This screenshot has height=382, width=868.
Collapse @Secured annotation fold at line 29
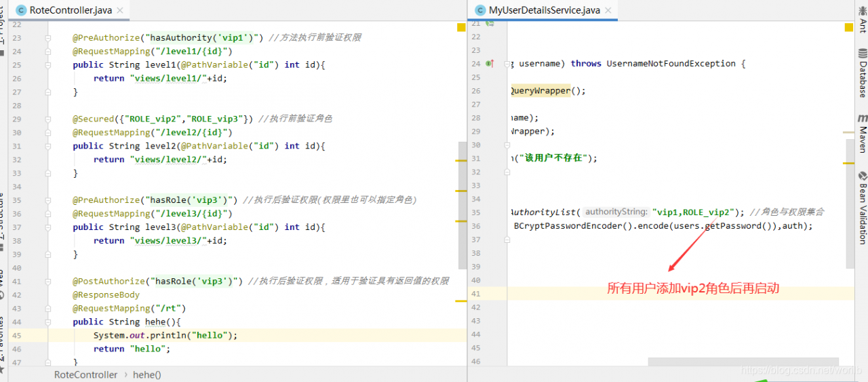pos(48,119)
